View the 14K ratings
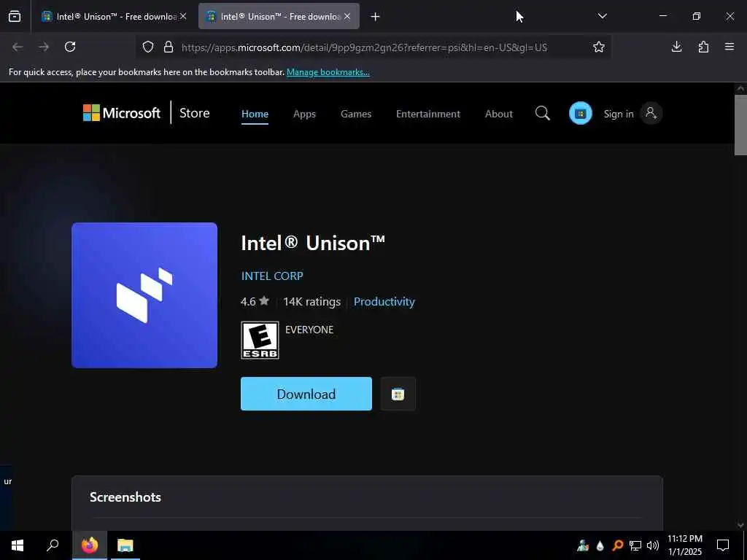This screenshot has height=560, width=747. (x=312, y=301)
